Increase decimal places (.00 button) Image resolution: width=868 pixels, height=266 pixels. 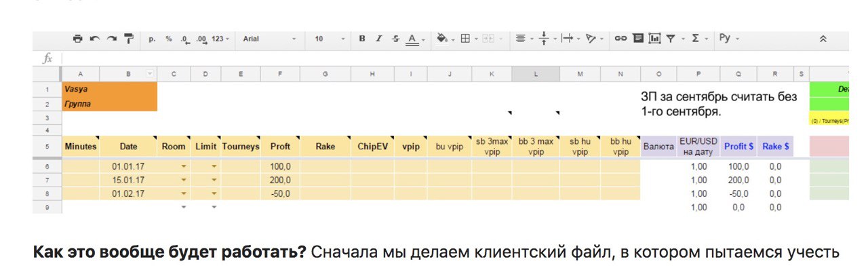pos(201,39)
